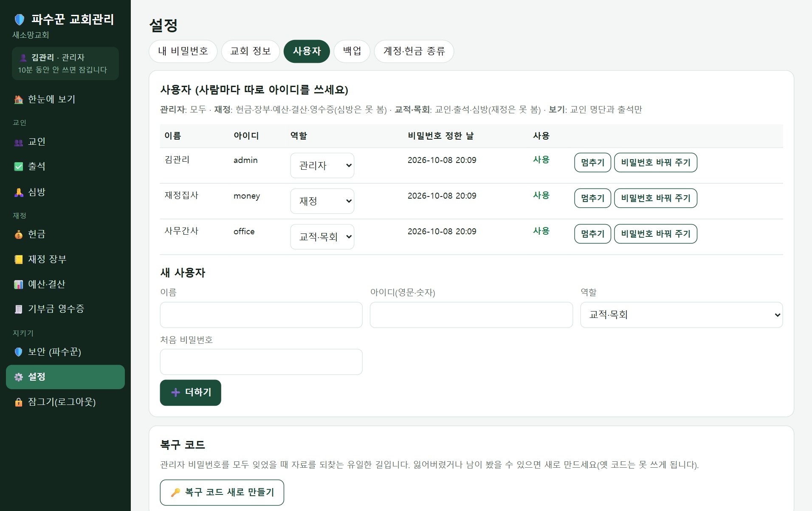812x511 pixels.
Task: Click the praying hands icon for 심방
Action: point(19,192)
